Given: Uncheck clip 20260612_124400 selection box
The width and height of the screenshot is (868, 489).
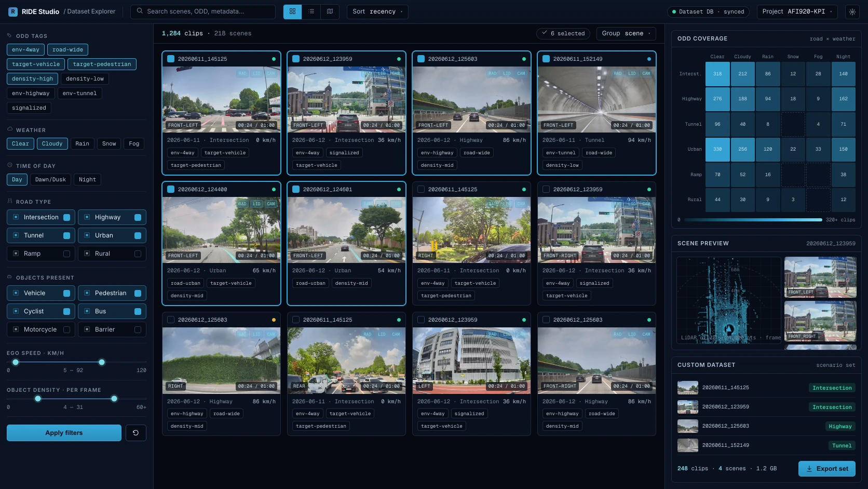Looking at the screenshot, I should [171, 189].
